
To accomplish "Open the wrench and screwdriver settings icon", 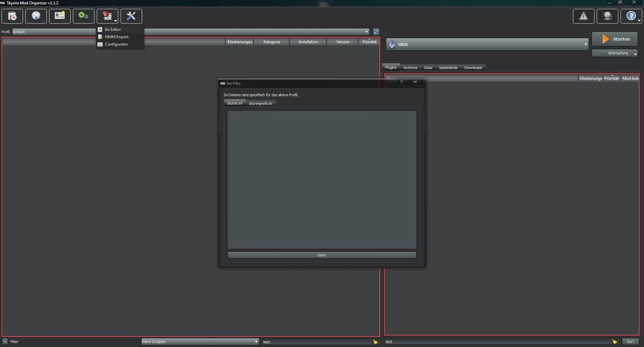I will (131, 16).
